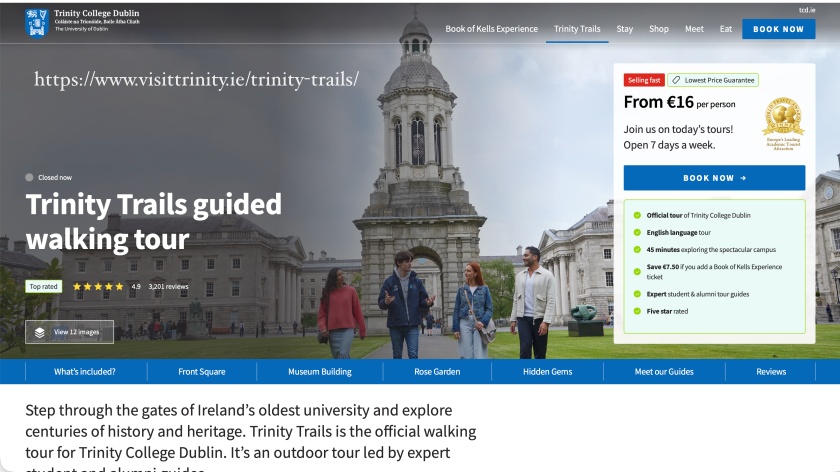This screenshot has width=840, height=472.
Task: Open the Stay navigation item
Action: pyautogui.click(x=625, y=29)
